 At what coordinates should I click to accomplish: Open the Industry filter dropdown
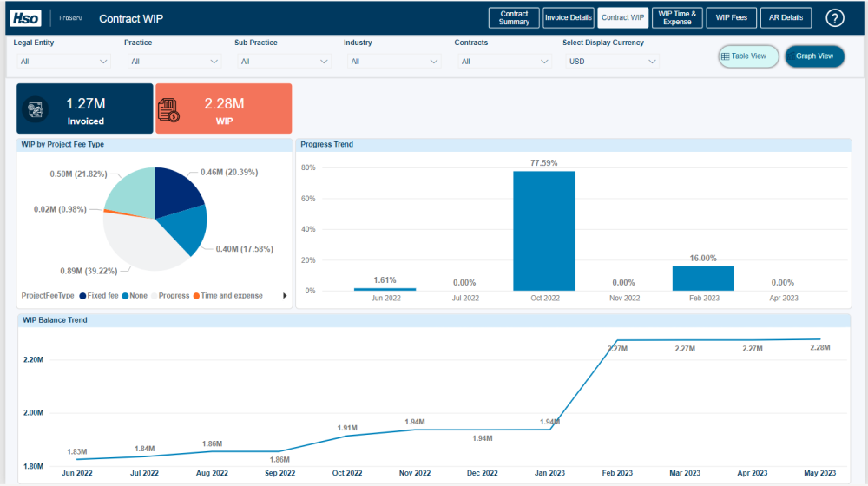(394, 62)
